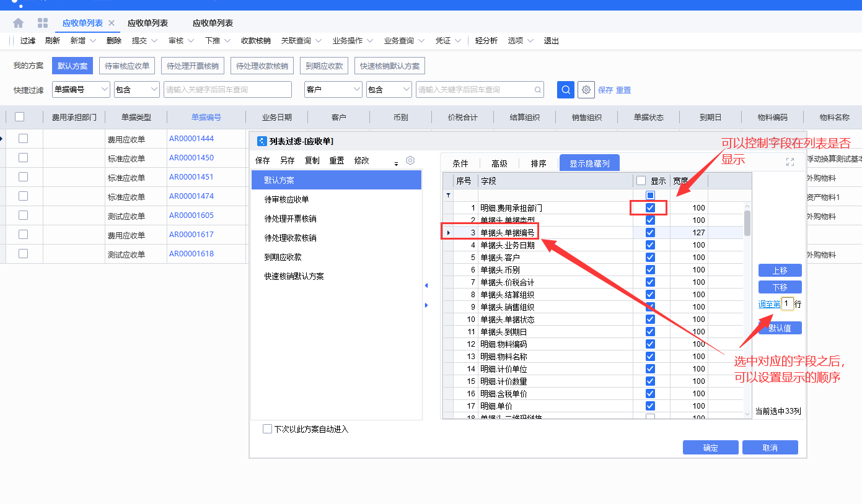
Task: Uncheck display for 明细.计价单位
Action: pos(650,368)
